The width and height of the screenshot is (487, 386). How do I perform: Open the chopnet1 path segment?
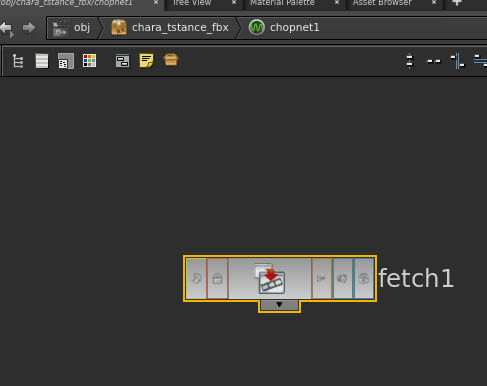pyautogui.click(x=284, y=28)
